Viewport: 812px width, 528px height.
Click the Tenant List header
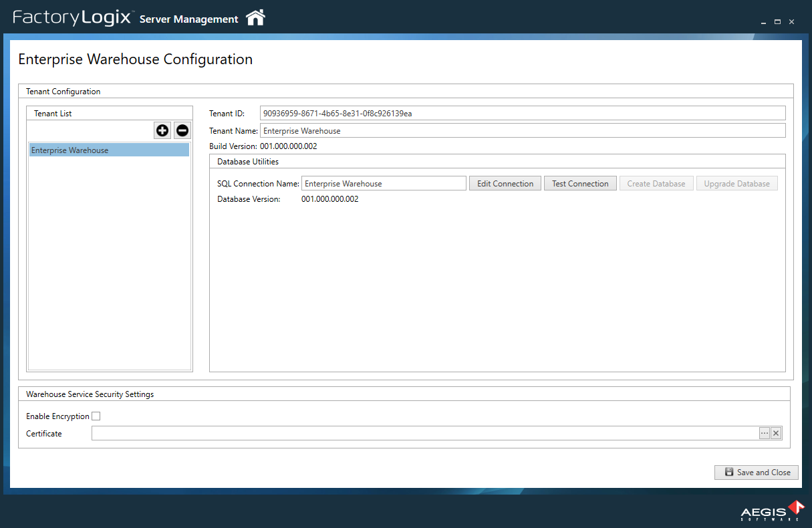pos(52,113)
